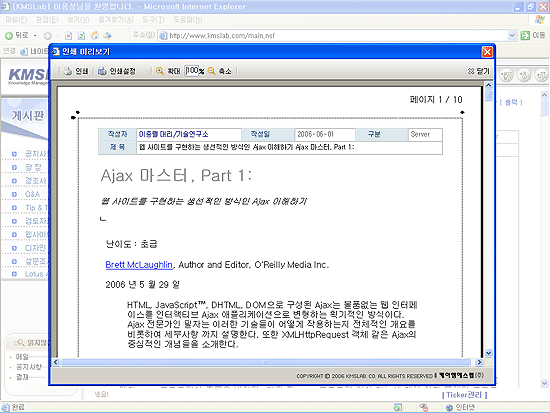Click the preview horizontal scrollbar right arrow

pyautogui.click(x=479, y=362)
